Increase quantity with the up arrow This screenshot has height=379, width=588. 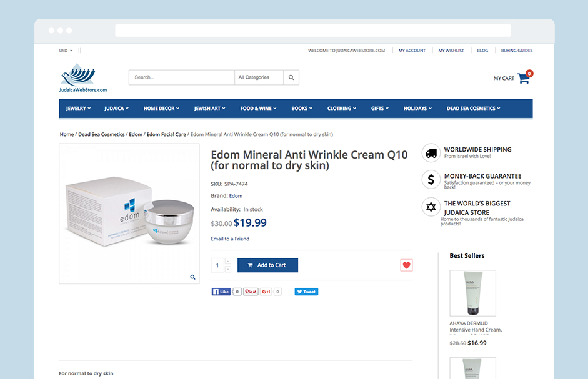[x=228, y=261]
